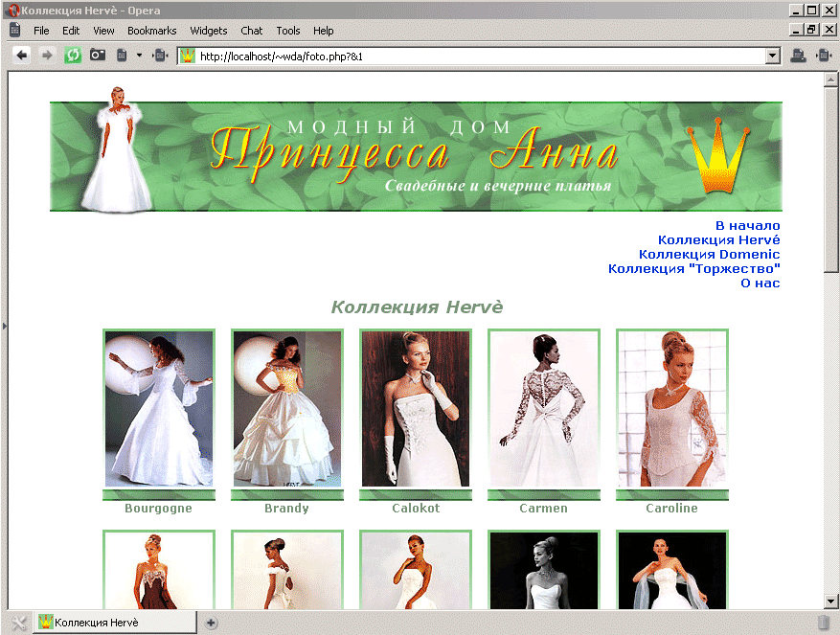Open the 'Коллекция Hervé' navigation link
This screenshot has height=635, width=840.
[719, 240]
